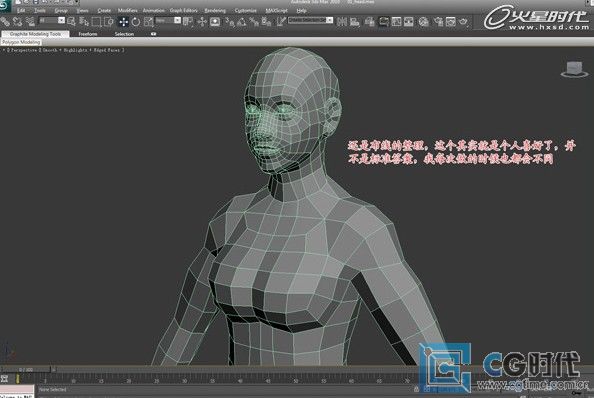Image resolution: width=594 pixels, height=398 pixels.
Task: Click the Polygon Modeling panel button
Action: [x=21, y=42]
